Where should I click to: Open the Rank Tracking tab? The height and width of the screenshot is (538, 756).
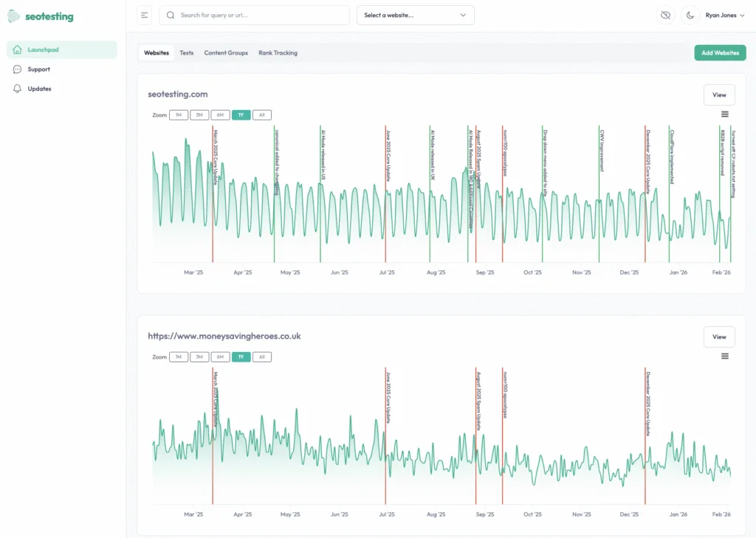tap(278, 52)
